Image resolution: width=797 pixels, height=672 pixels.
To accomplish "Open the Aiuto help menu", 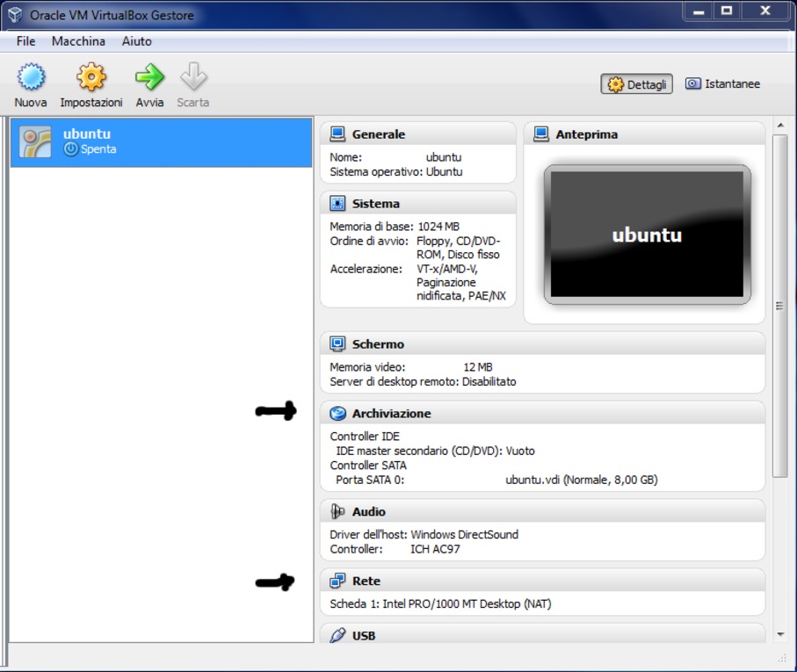I will point(137,41).
